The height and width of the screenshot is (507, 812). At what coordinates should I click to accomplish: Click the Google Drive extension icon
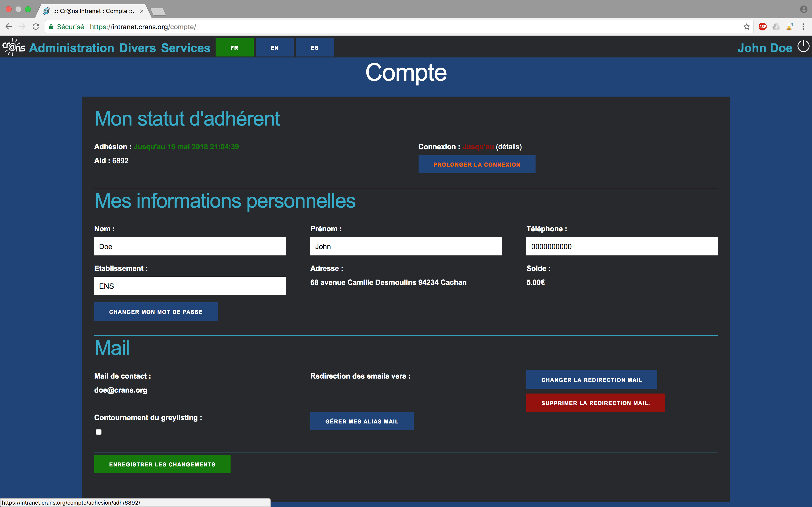click(776, 27)
